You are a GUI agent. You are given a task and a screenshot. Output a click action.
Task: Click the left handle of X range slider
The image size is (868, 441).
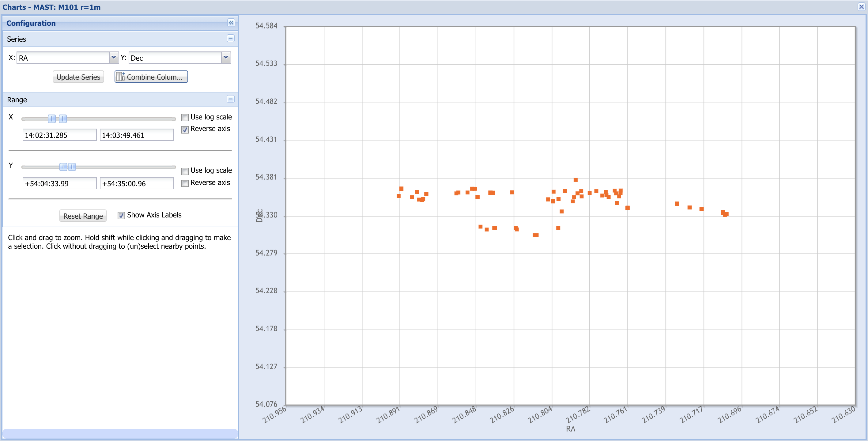pyautogui.click(x=51, y=119)
